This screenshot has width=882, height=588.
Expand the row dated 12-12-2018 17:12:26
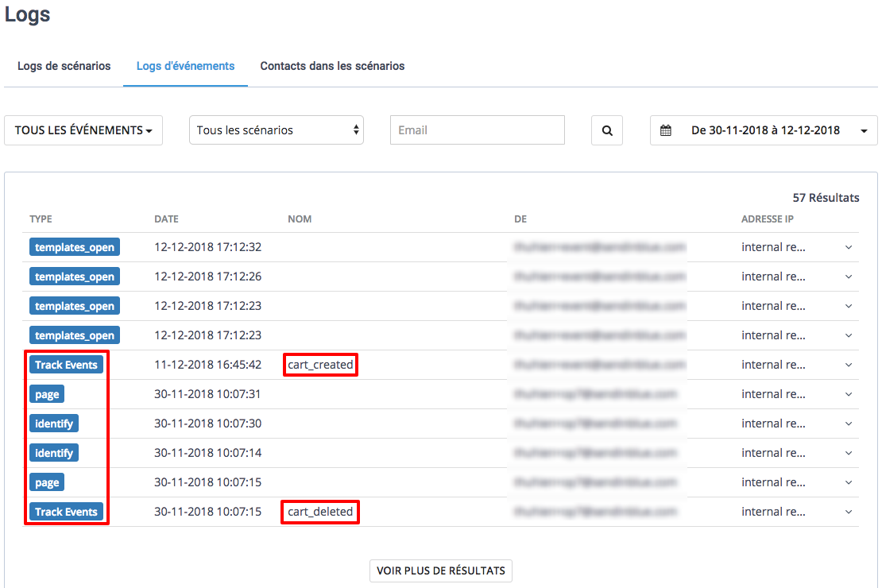(x=849, y=277)
